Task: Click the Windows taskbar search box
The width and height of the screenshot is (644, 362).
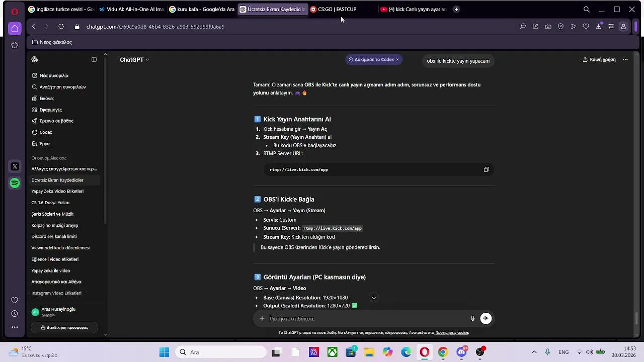Action: click(220, 352)
